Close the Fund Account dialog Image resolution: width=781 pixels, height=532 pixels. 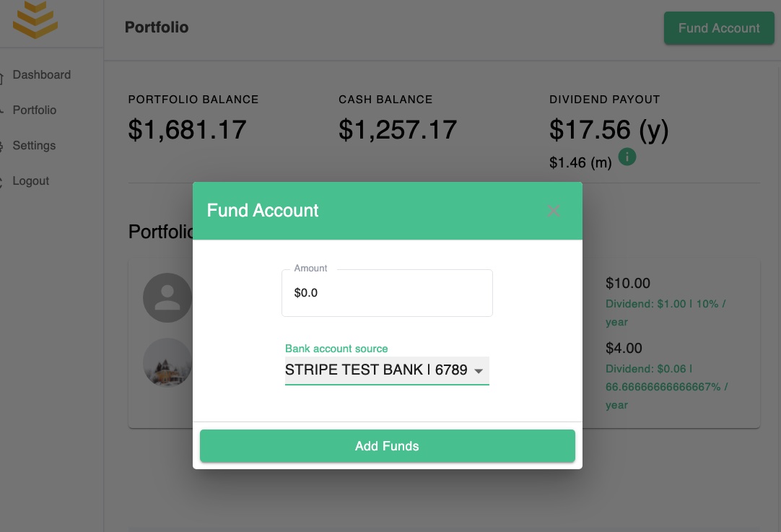[x=554, y=211]
